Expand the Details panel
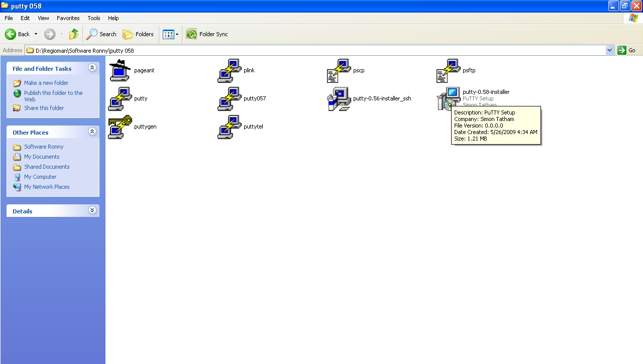The height and width of the screenshot is (364, 643). click(92, 210)
